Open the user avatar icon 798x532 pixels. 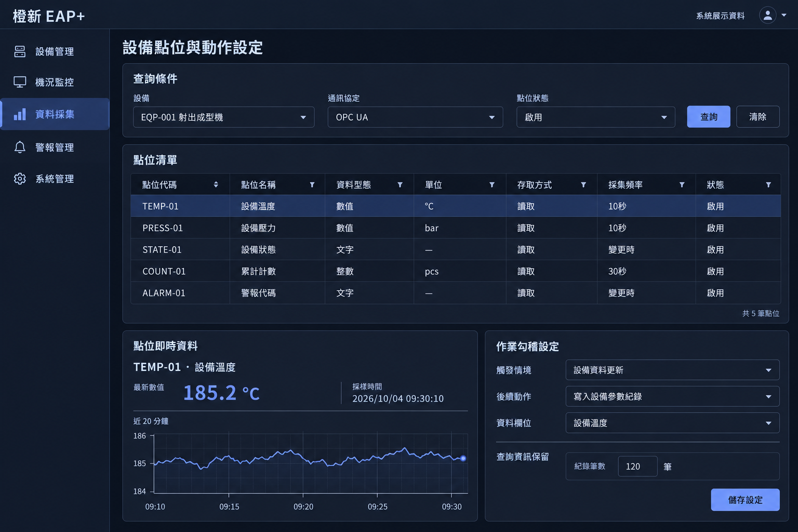pos(767,15)
